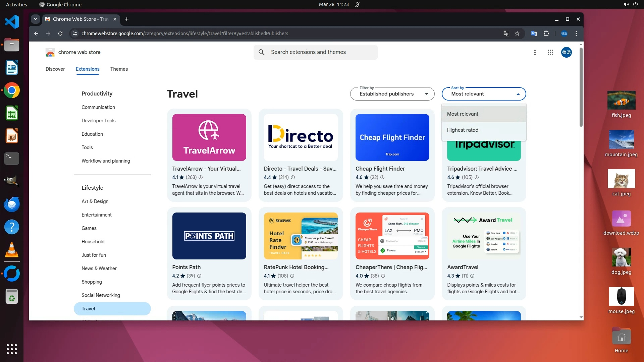Open the Chrome Extensions puzzle icon
Screen dimensions: 644x362
point(546,34)
